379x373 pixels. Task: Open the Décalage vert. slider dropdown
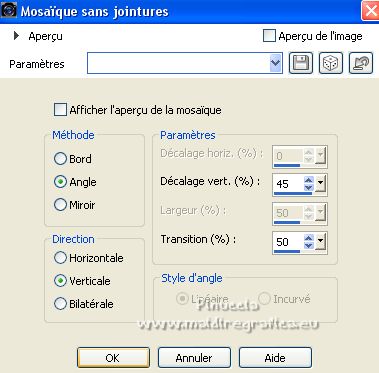pos(320,184)
